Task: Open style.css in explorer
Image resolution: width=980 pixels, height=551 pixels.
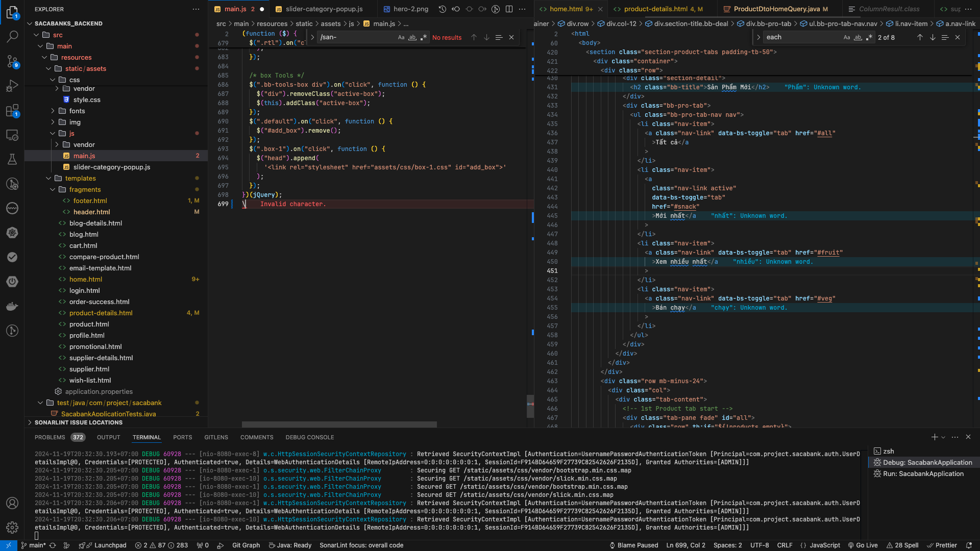Action: pos(87,99)
